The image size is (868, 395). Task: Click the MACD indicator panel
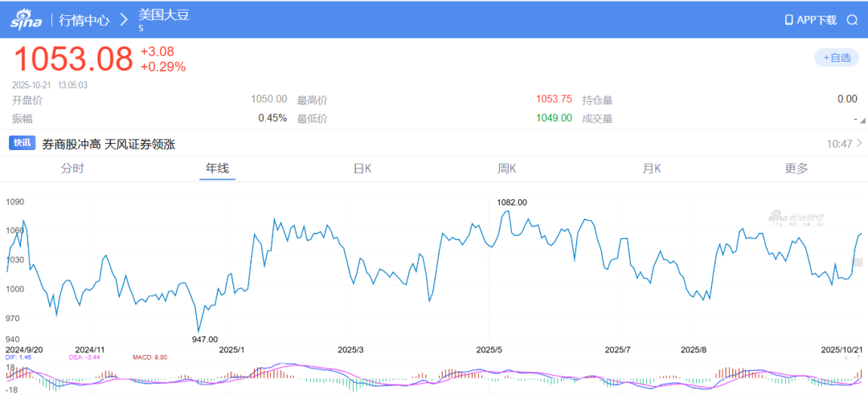(434, 376)
